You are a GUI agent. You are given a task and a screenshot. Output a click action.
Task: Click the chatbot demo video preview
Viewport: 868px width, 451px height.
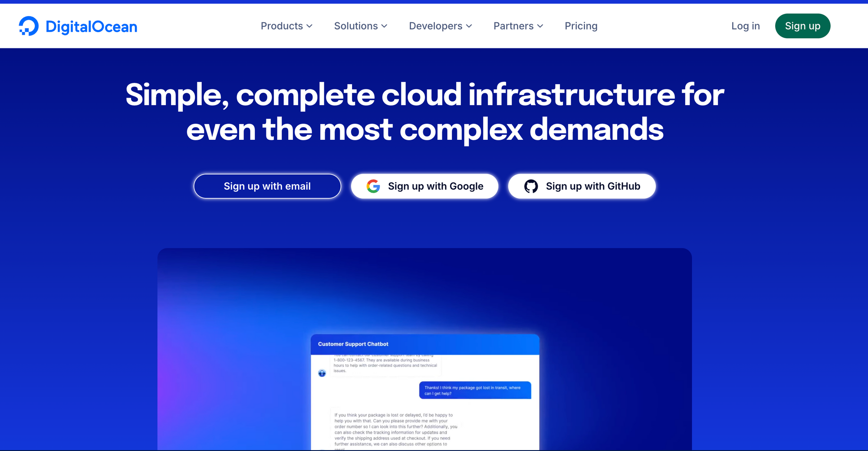click(424, 349)
